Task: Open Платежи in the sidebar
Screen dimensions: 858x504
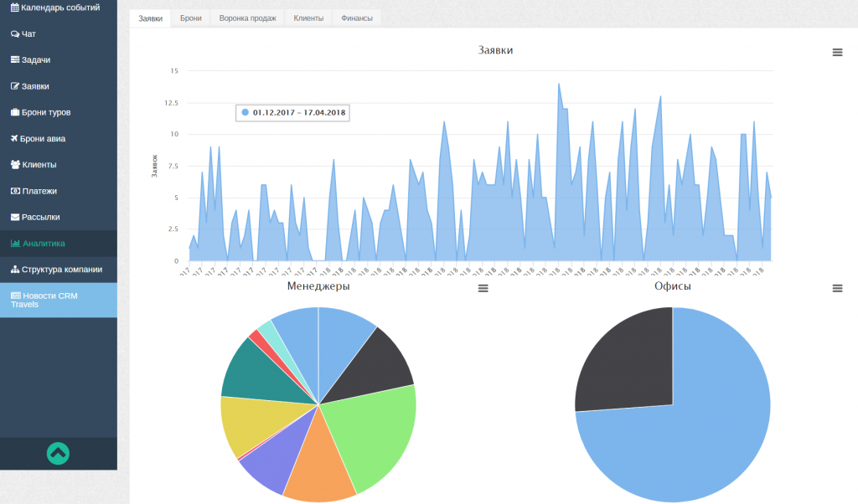Action: [x=59, y=192]
